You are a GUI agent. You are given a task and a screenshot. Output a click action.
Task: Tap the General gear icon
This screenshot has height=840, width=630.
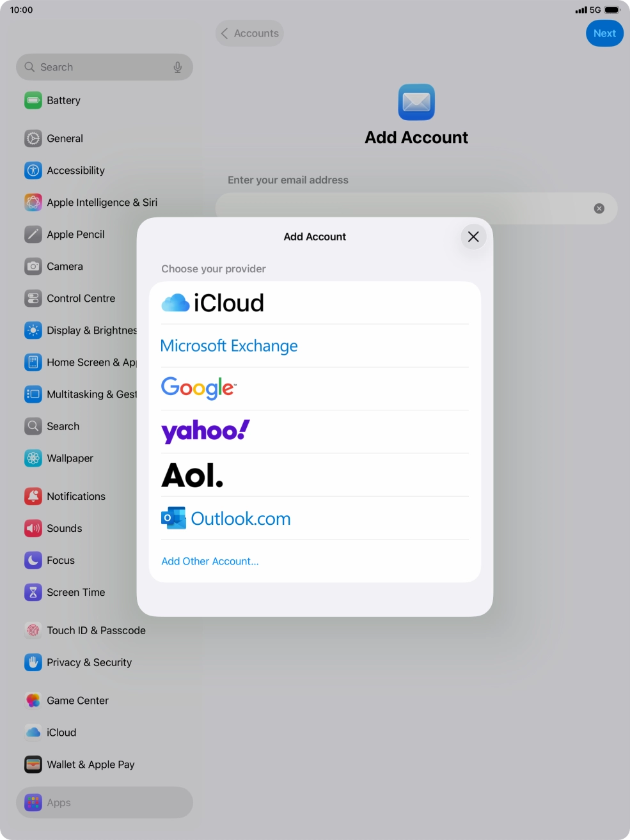(33, 139)
